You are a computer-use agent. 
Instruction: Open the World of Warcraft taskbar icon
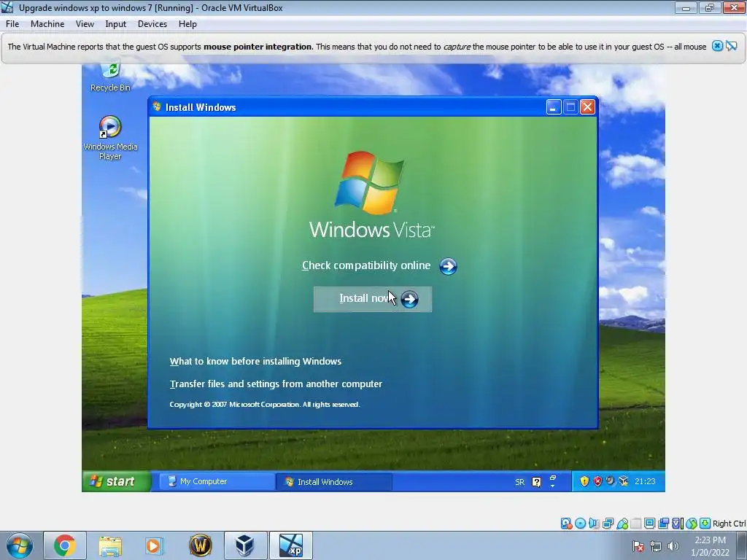pos(200,545)
